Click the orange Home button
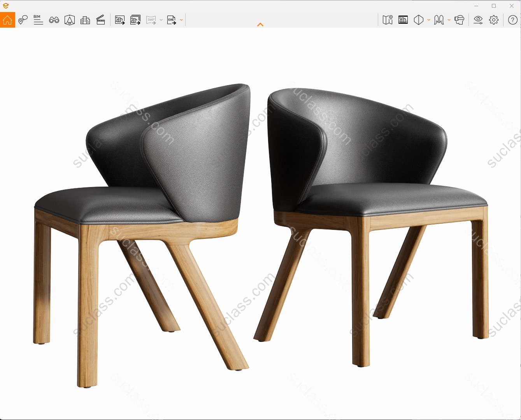The image size is (521, 420). pos(7,20)
